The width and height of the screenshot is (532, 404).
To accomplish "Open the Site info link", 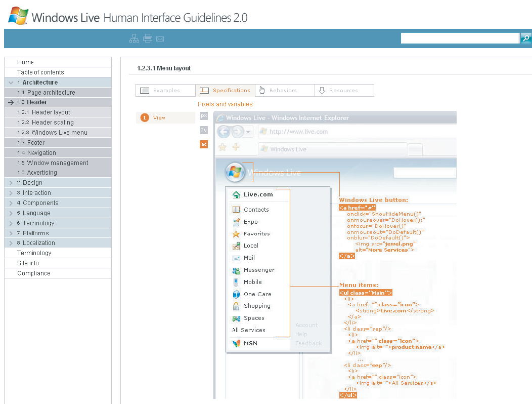I will 58,263.
